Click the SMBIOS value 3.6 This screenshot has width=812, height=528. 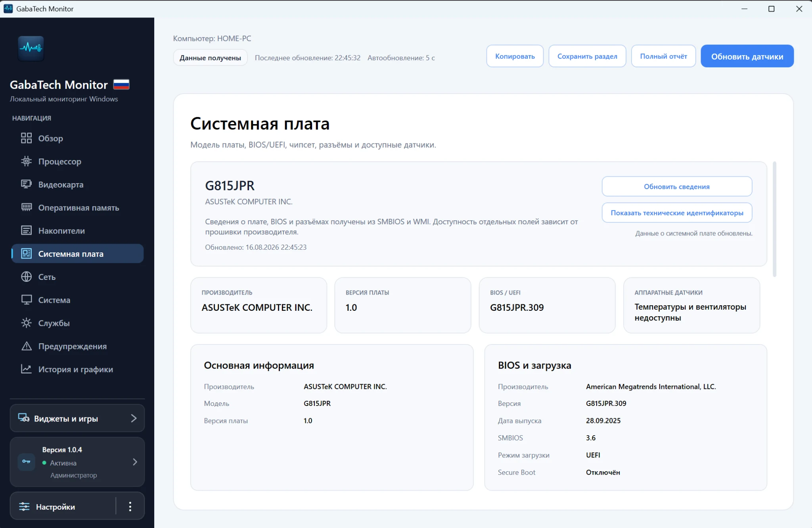[x=591, y=438]
